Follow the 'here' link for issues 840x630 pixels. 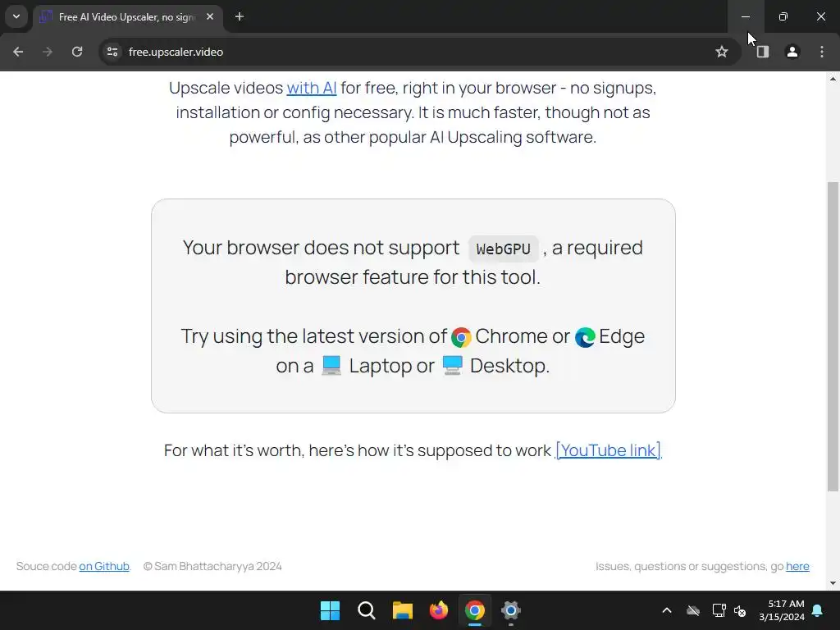click(797, 566)
